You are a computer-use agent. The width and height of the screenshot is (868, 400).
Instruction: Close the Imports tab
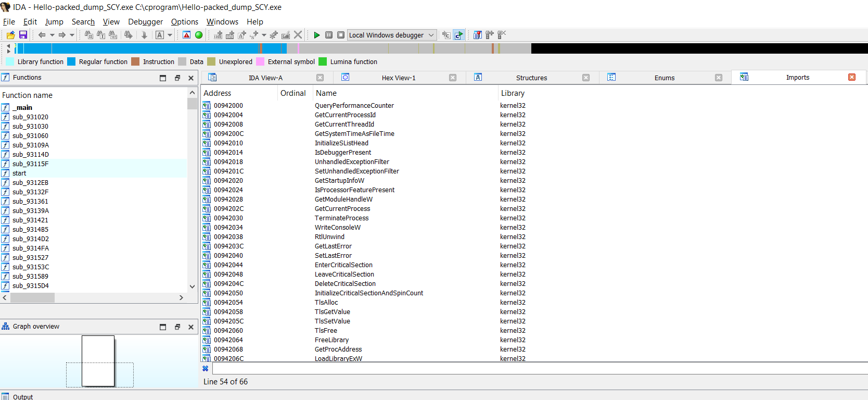coord(852,77)
